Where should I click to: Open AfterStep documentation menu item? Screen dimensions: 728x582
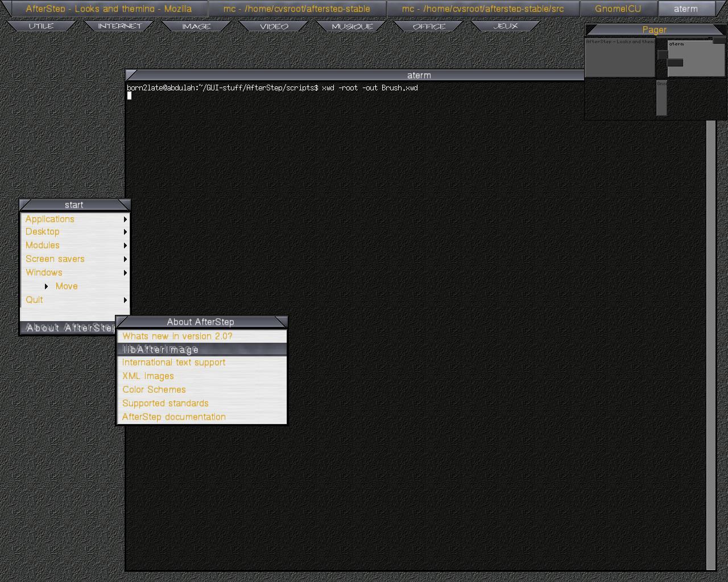pyautogui.click(x=202, y=417)
